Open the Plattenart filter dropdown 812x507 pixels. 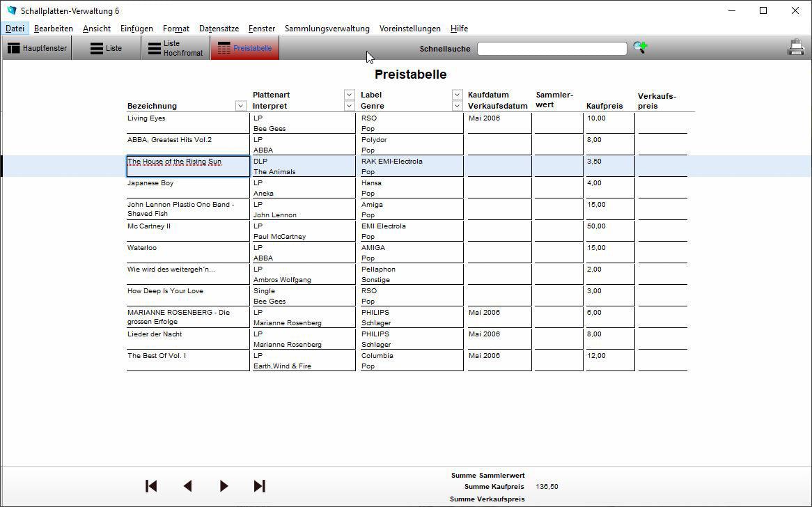[350, 95]
